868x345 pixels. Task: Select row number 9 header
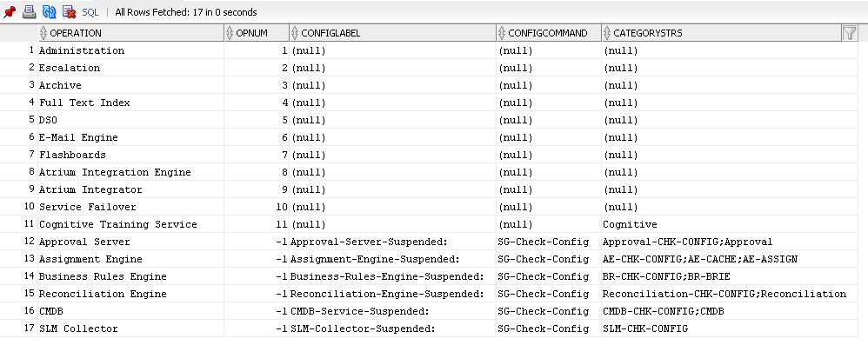point(19,189)
